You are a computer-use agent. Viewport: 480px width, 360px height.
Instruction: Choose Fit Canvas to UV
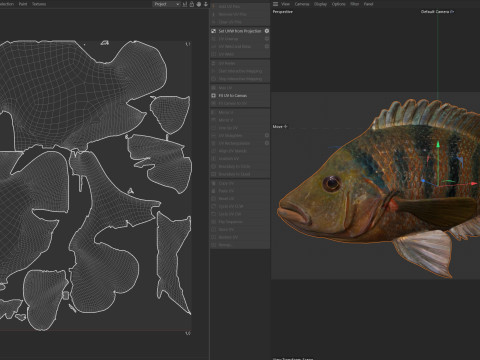240,103
